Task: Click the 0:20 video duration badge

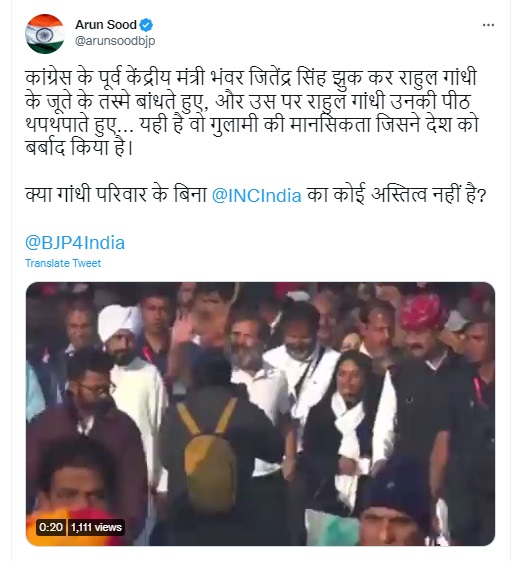Action: pyautogui.click(x=51, y=527)
